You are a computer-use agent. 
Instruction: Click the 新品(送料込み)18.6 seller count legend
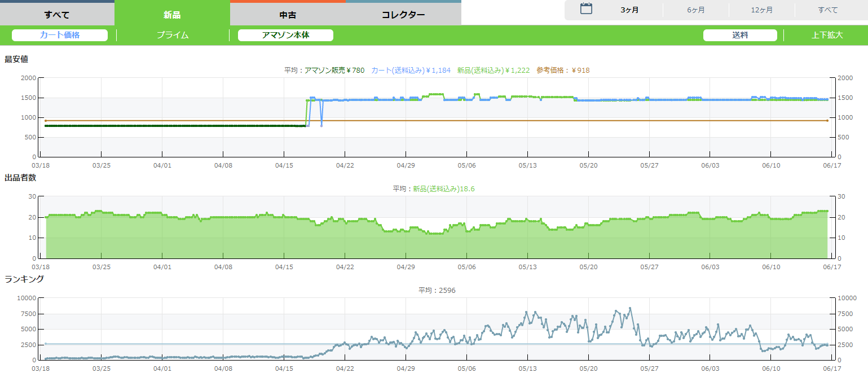pyautogui.click(x=443, y=189)
